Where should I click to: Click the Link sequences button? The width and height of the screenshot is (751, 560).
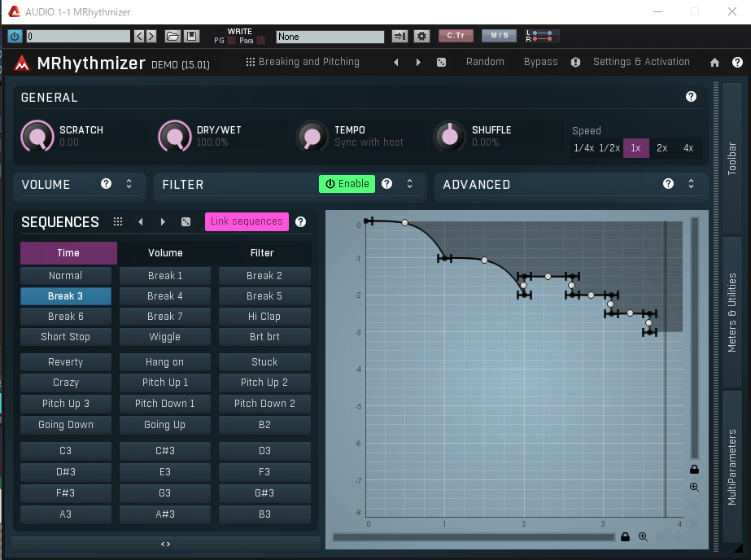[x=247, y=221]
